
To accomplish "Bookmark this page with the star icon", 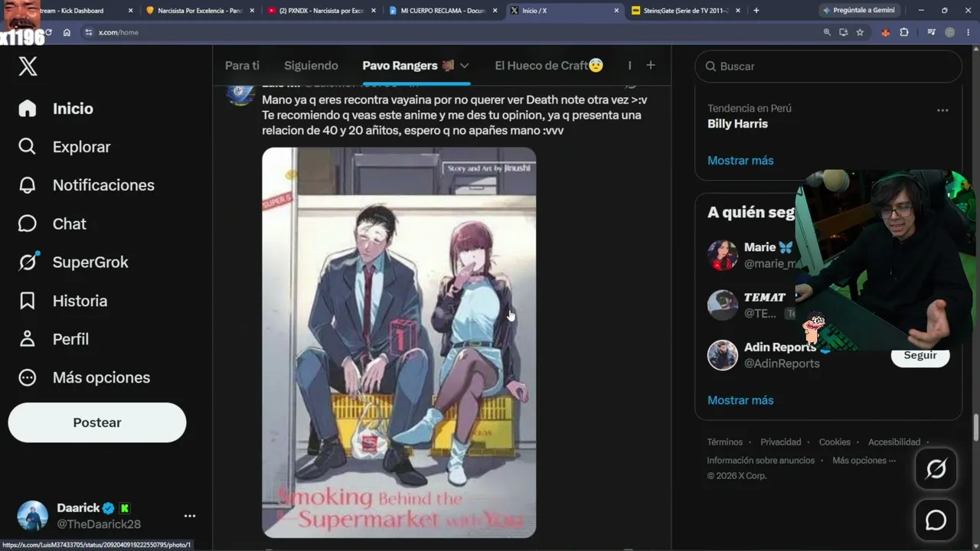I will pyautogui.click(x=860, y=33).
